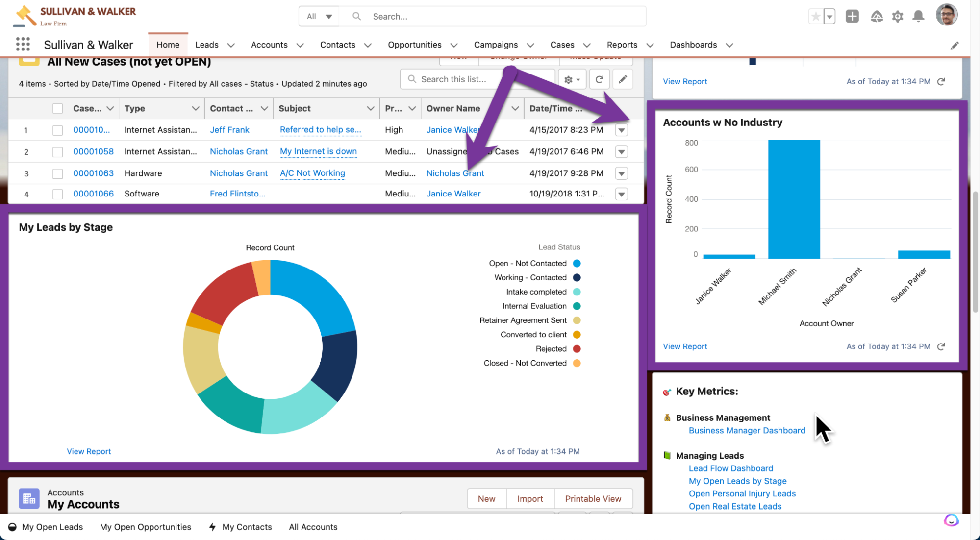The width and height of the screenshot is (980, 540).
Task: Toggle the select-all cases header checkbox
Action: [x=58, y=108]
